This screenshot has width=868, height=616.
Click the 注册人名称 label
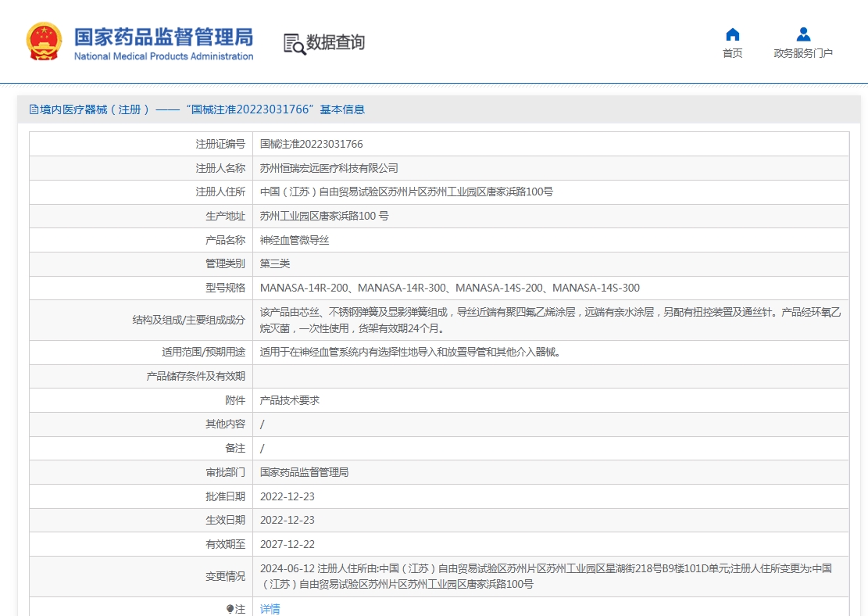(220, 168)
